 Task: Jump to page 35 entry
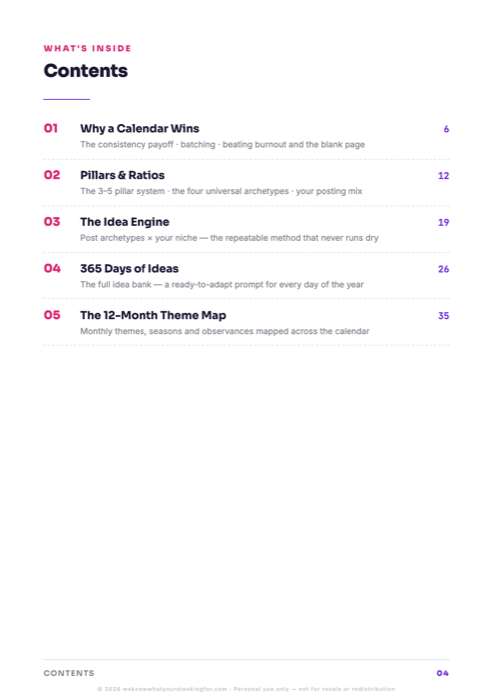(443, 316)
